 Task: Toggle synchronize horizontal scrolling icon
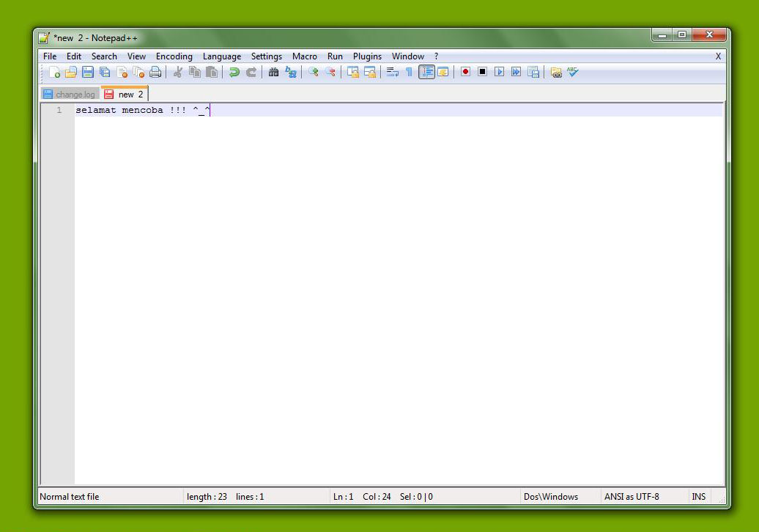[x=370, y=72]
